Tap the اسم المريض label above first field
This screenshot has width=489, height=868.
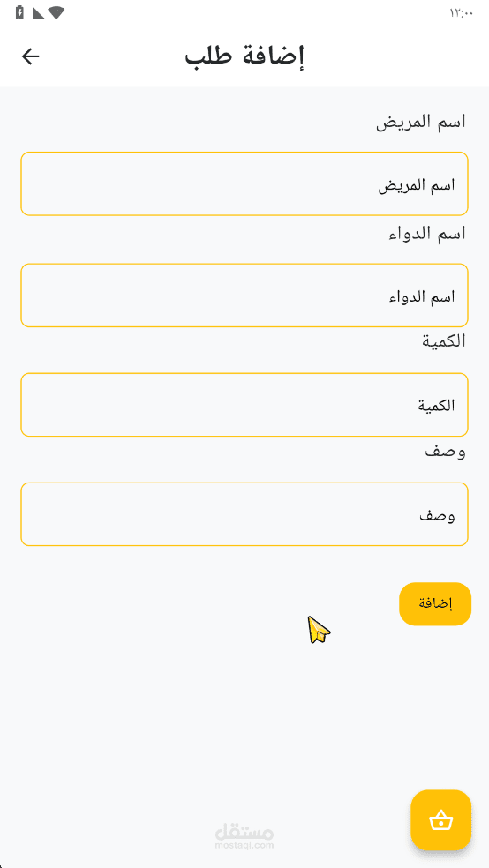point(421,123)
